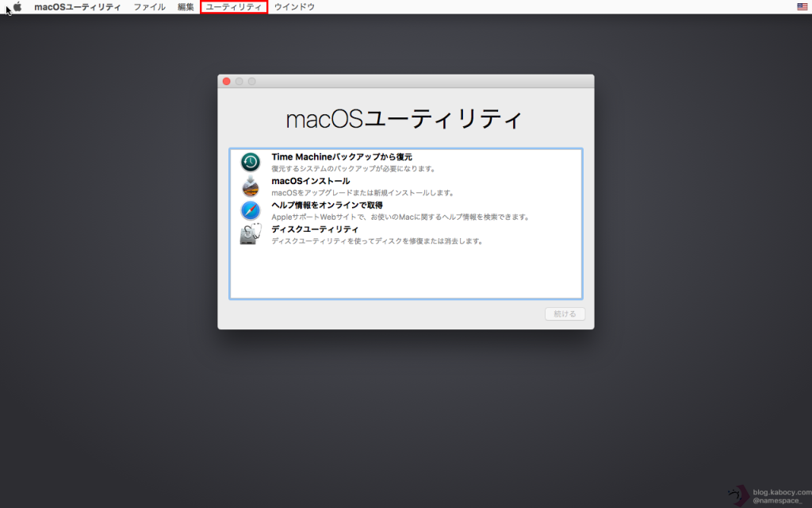
Task: Open the highlighted ユーティリティ menu
Action: click(x=233, y=6)
